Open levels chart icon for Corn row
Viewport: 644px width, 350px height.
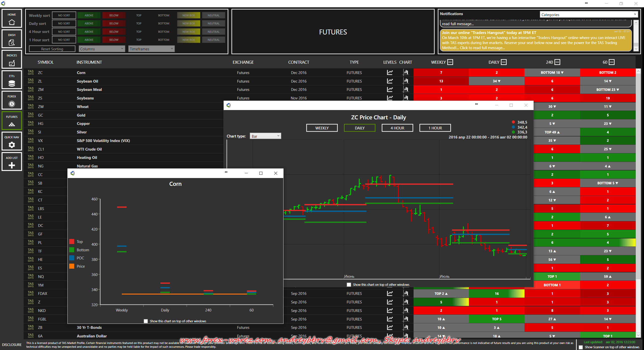click(x=390, y=73)
